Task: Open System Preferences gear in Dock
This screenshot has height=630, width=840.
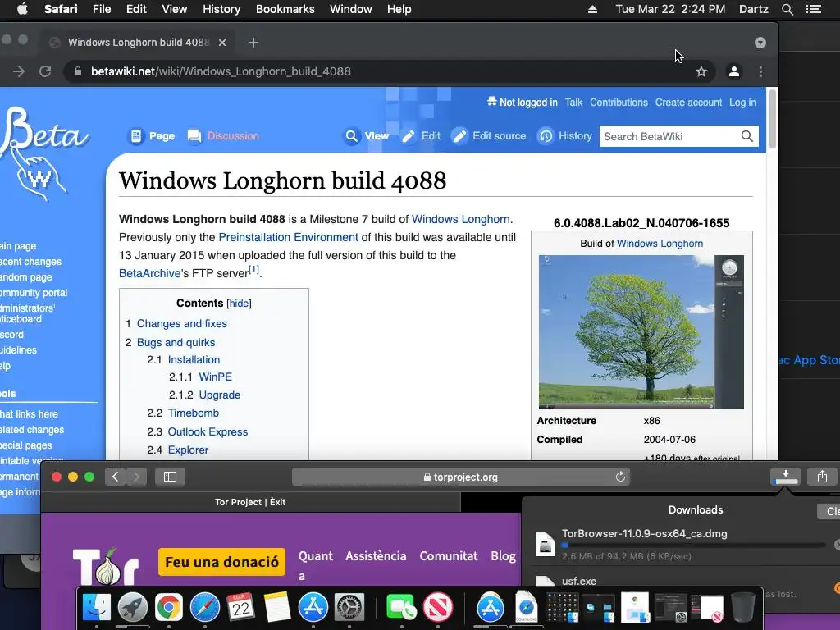Action: click(349, 607)
